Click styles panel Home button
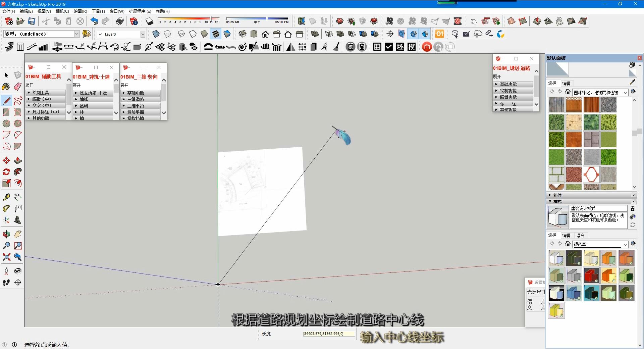The image size is (644, 349). click(568, 244)
